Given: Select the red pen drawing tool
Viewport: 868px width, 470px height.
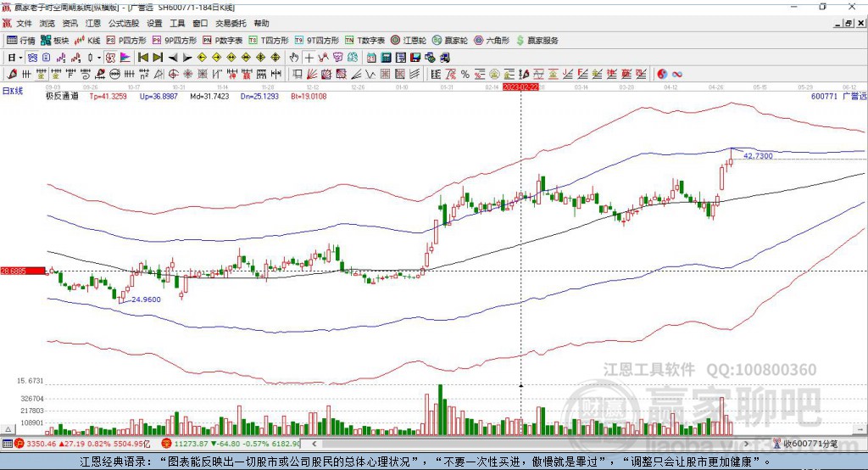Looking at the screenshot, I should point(12,75).
